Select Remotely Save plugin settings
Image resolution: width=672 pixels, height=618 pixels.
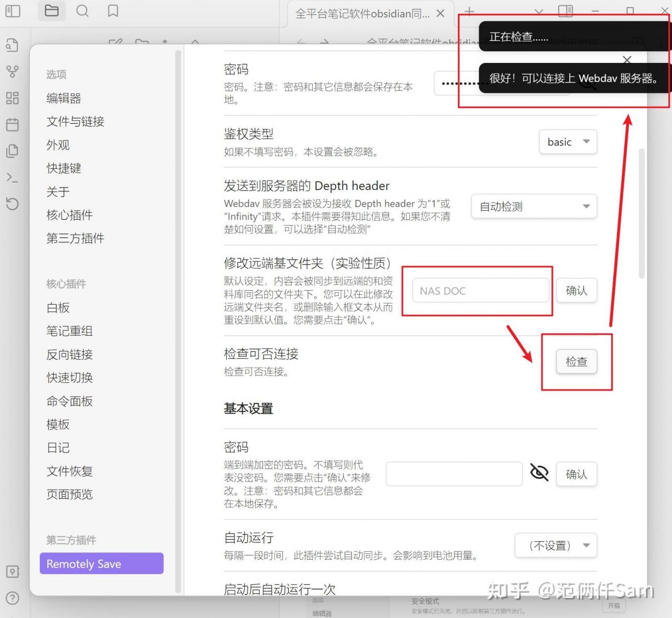pyautogui.click(x=102, y=563)
